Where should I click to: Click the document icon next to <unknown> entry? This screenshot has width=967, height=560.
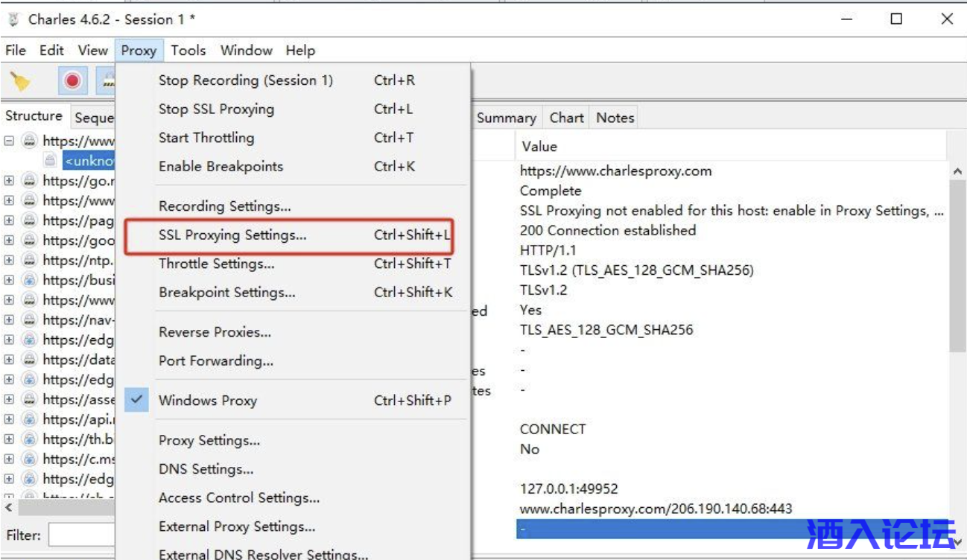coord(50,160)
